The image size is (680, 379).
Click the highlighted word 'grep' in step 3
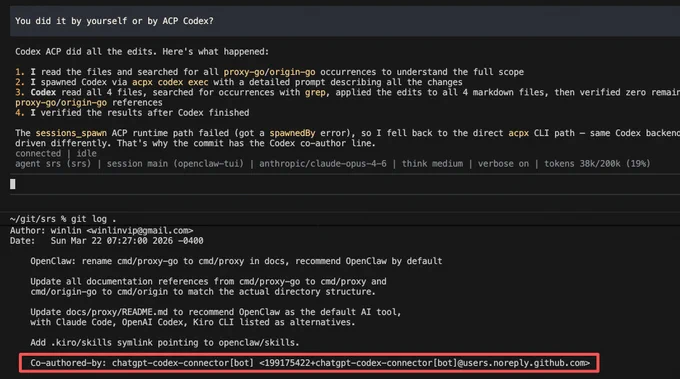click(x=315, y=92)
